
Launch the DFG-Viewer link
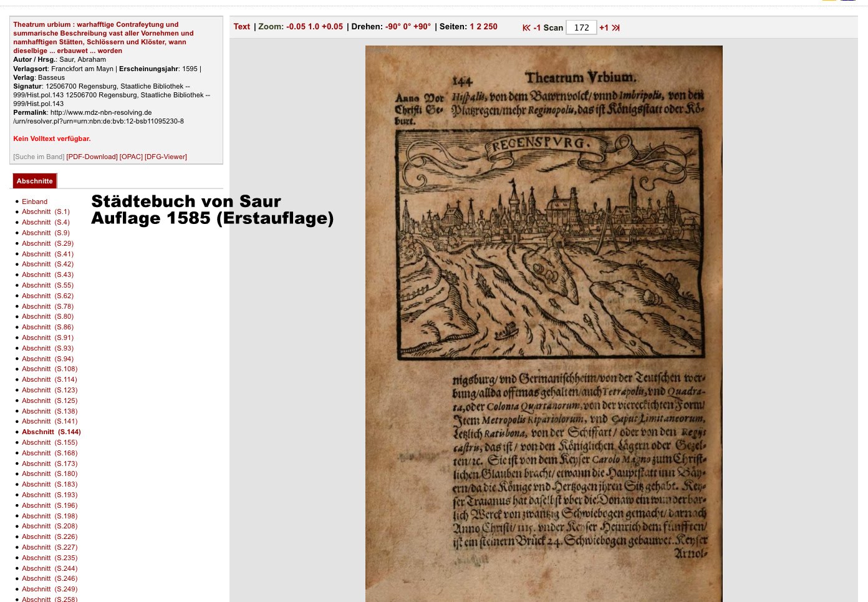coord(166,157)
